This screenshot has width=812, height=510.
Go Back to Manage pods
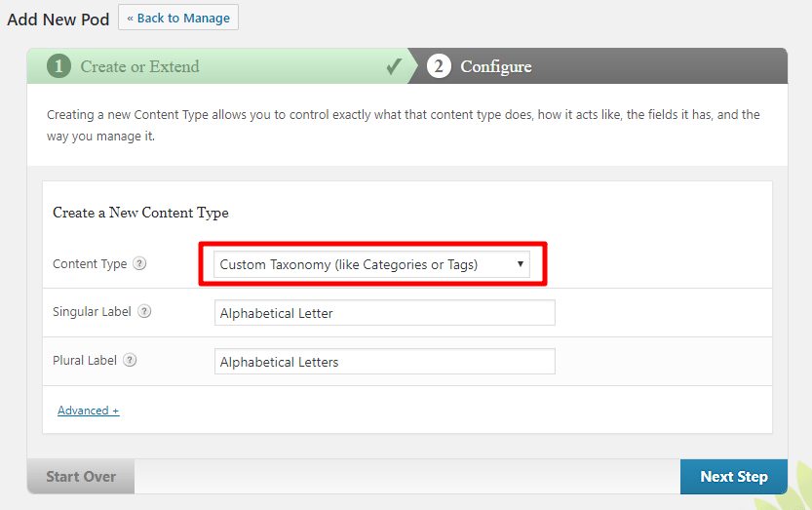(x=178, y=18)
